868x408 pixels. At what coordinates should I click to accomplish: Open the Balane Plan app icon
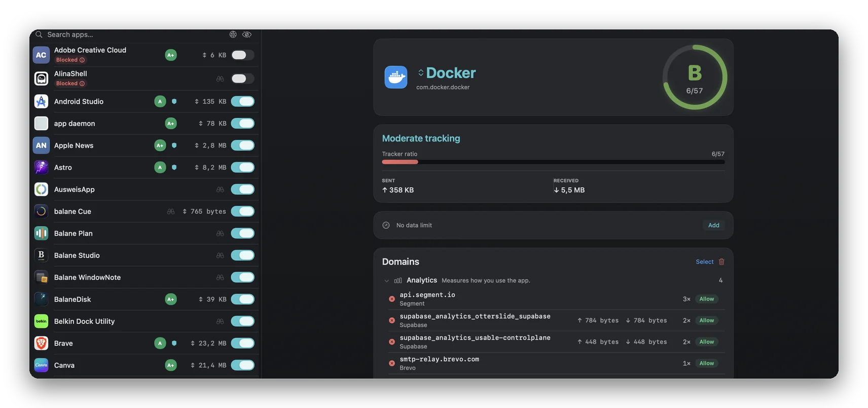(x=41, y=233)
